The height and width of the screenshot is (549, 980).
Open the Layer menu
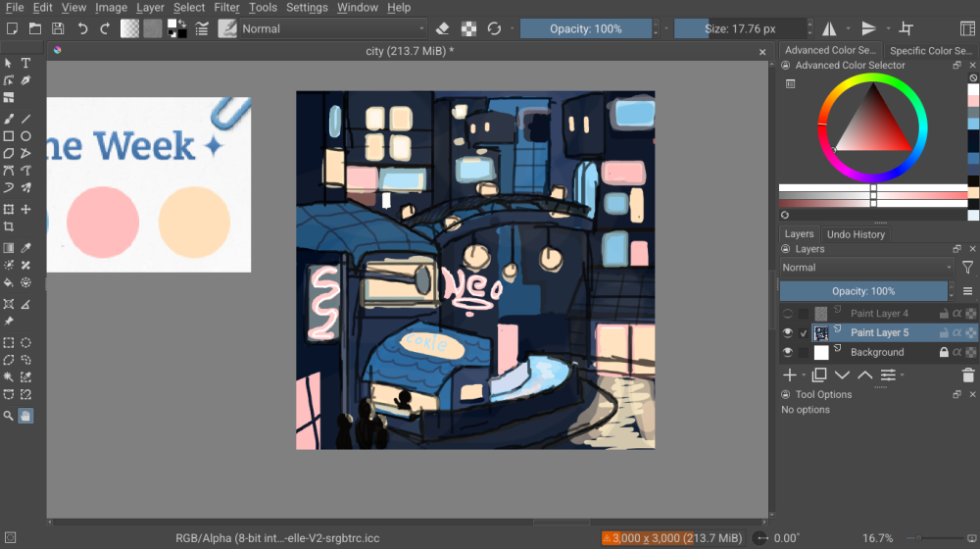point(150,8)
